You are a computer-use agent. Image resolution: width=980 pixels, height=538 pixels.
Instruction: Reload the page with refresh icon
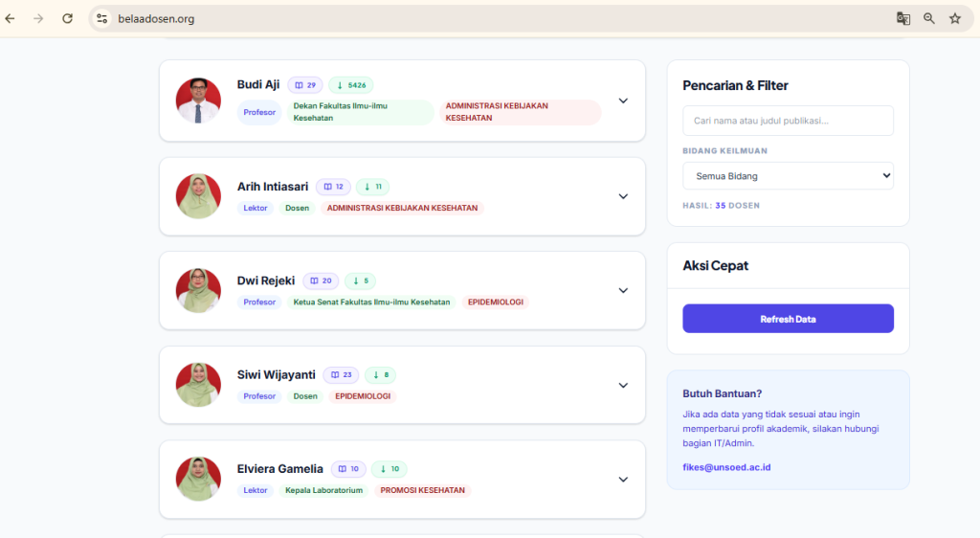(67, 18)
